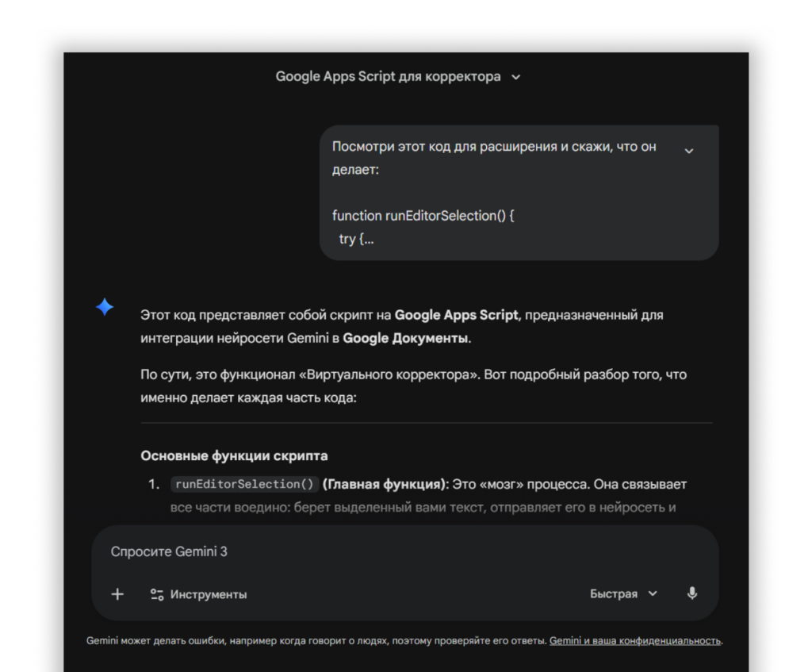Activate the microphone voice input icon
The height and width of the screenshot is (672, 812).
[692, 593]
